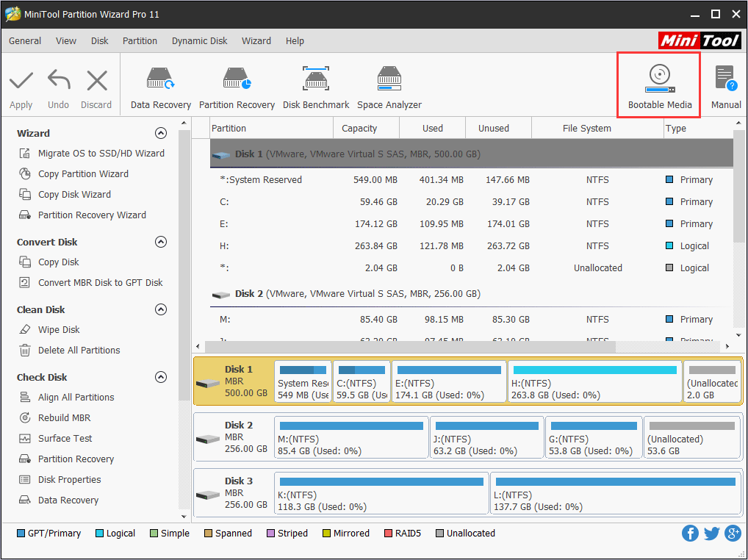Click the Discard X icon

97,80
